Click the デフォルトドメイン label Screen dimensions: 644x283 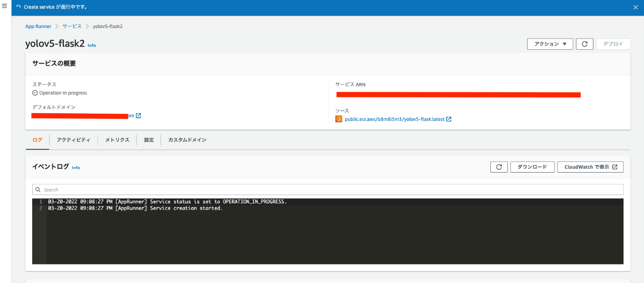tap(54, 107)
